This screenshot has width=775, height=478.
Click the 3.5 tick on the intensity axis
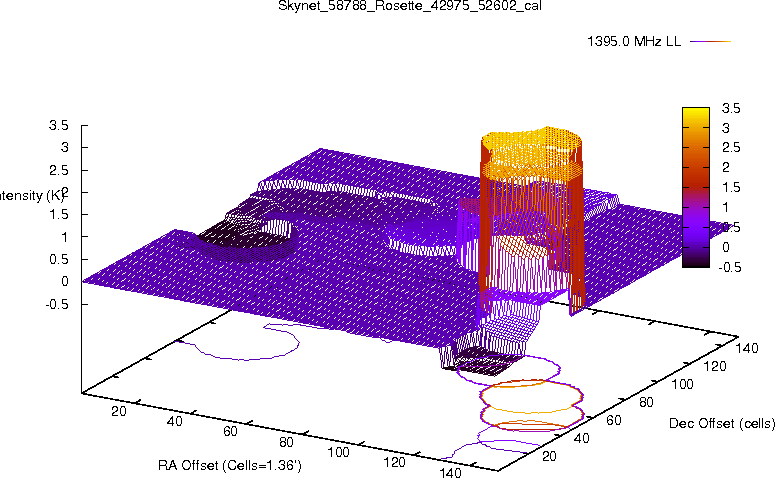point(58,125)
